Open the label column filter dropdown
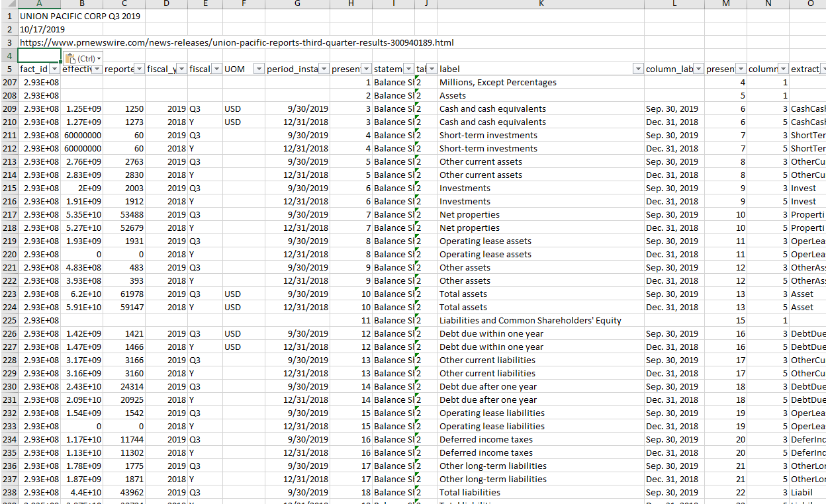Image resolution: width=826 pixels, height=504 pixels. (638, 69)
